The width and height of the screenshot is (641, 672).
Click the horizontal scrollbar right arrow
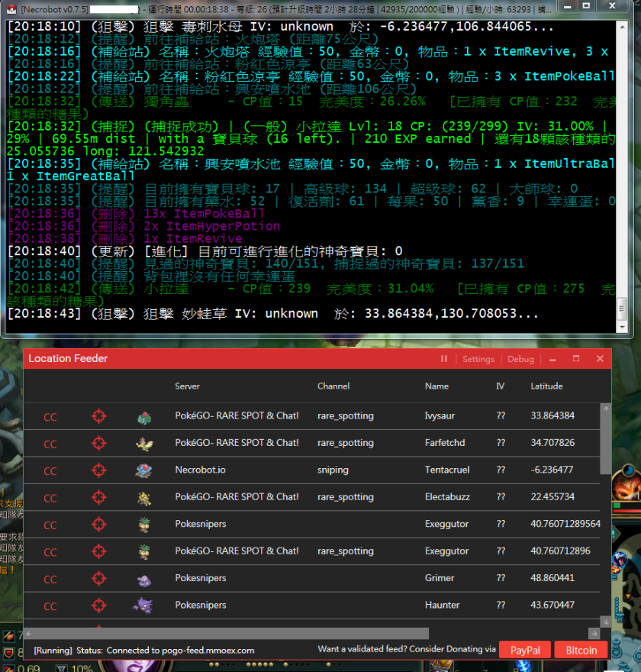[x=594, y=634]
